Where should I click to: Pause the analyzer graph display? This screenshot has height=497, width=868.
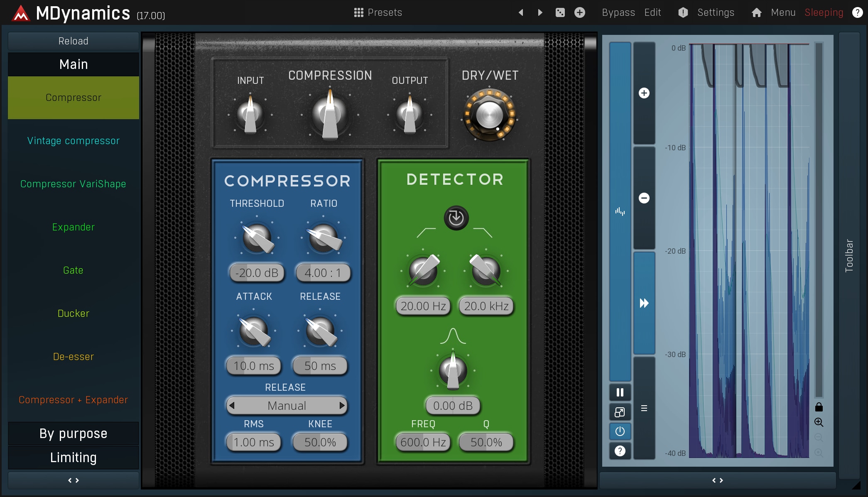(620, 392)
